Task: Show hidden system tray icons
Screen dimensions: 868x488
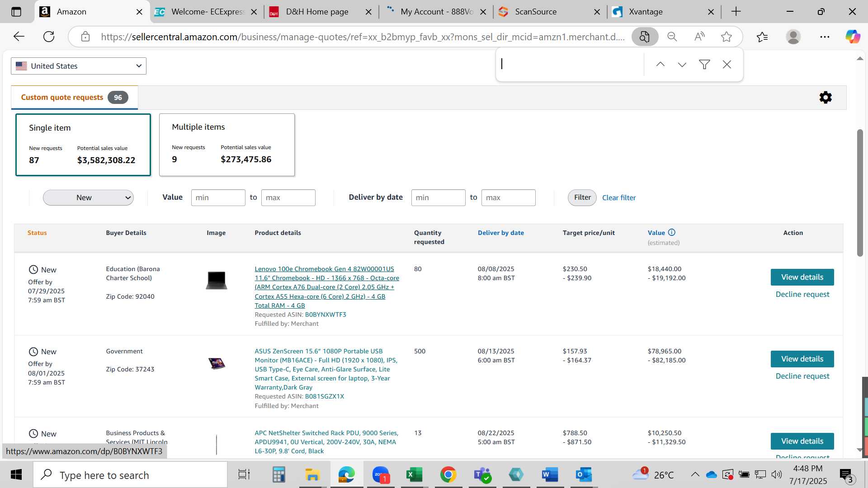Action: tap(695, 474)
